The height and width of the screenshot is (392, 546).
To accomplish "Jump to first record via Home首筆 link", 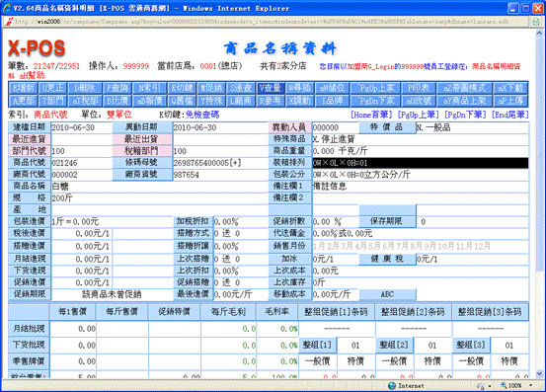I will (x=371, y=115).
